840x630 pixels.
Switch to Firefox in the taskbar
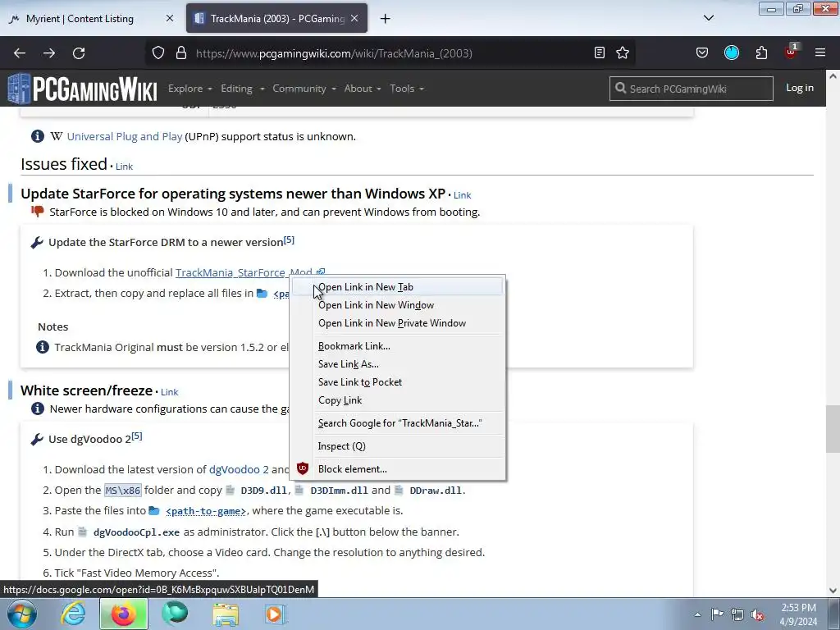pos(123,614)
